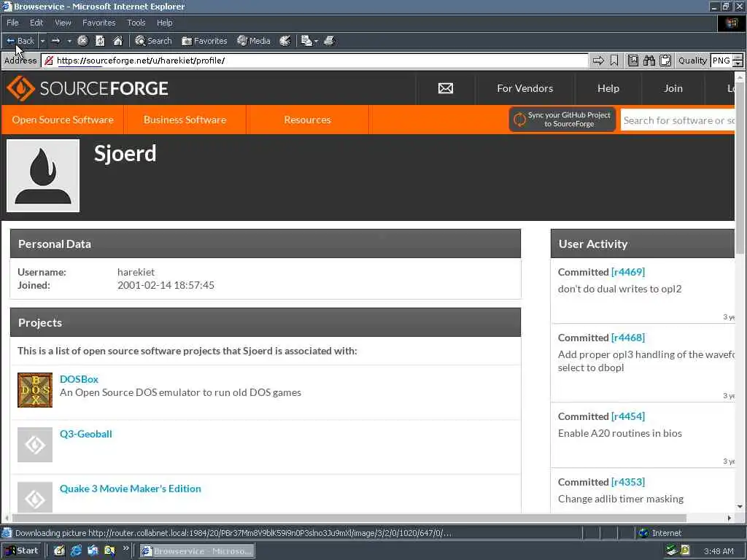Open the For Vendors link
This screenshot has height=560, width=747.
pyautogui.click(x=525, y=88)
